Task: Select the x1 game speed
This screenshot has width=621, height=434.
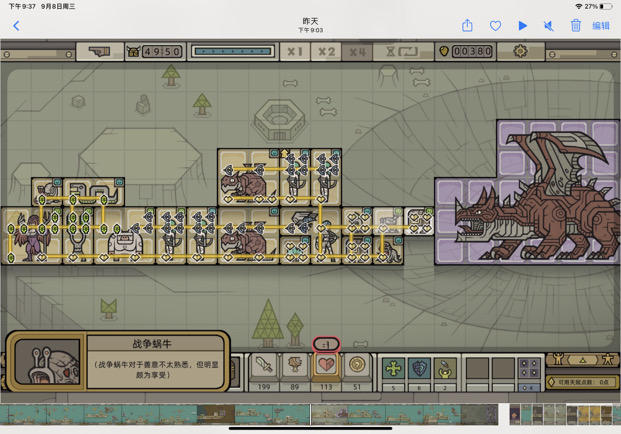Action: (295, 51)
